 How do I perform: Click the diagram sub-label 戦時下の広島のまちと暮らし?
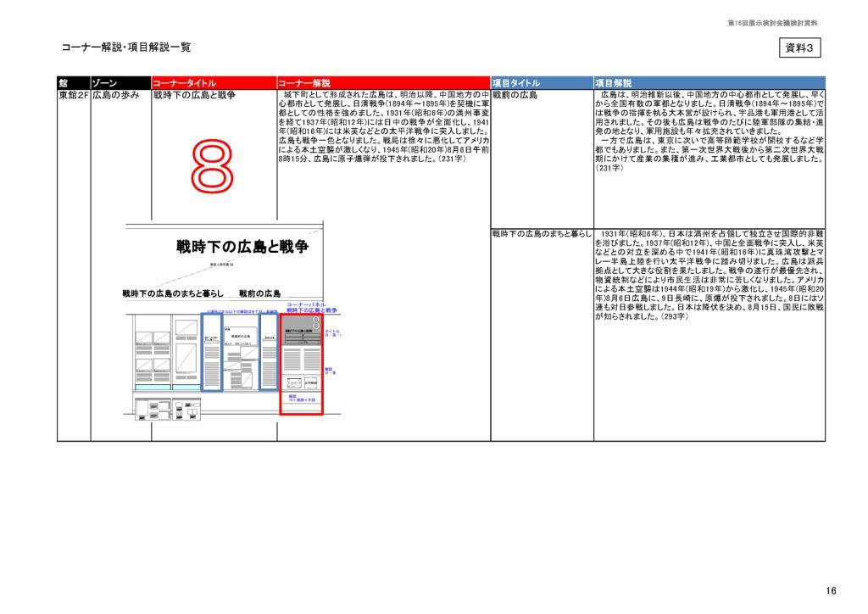173,293
